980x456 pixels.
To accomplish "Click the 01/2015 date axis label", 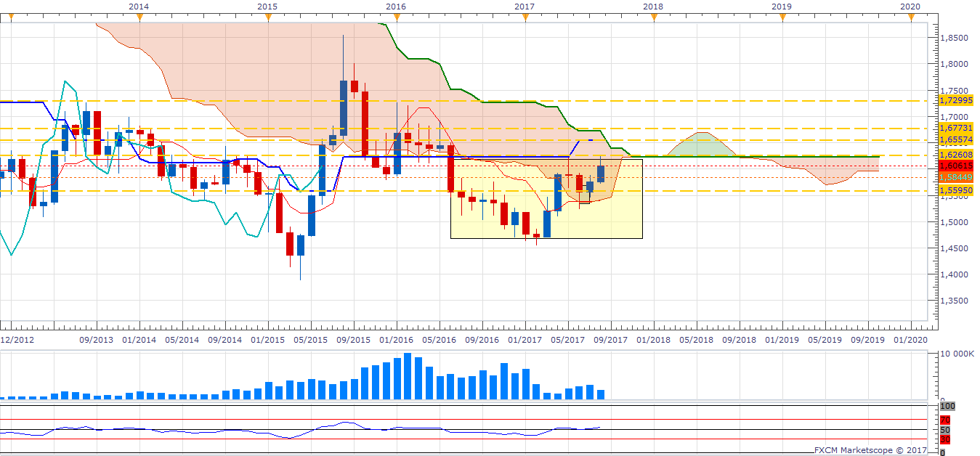I will click(x=267, y=340).
